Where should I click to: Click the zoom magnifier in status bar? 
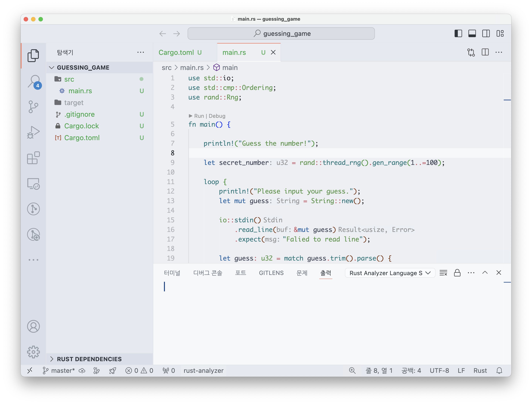point(352,371)
